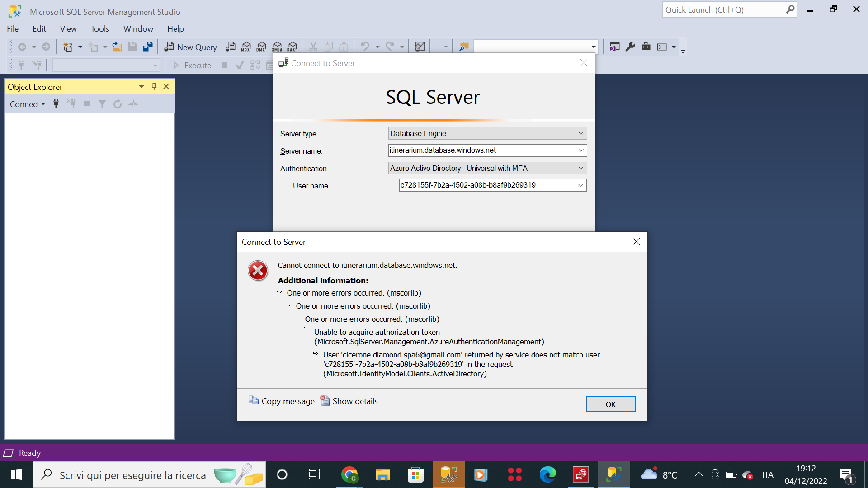Screen dimensions: 868x488
Task: Open command window dropdown arrow
Action: (674, 47)
